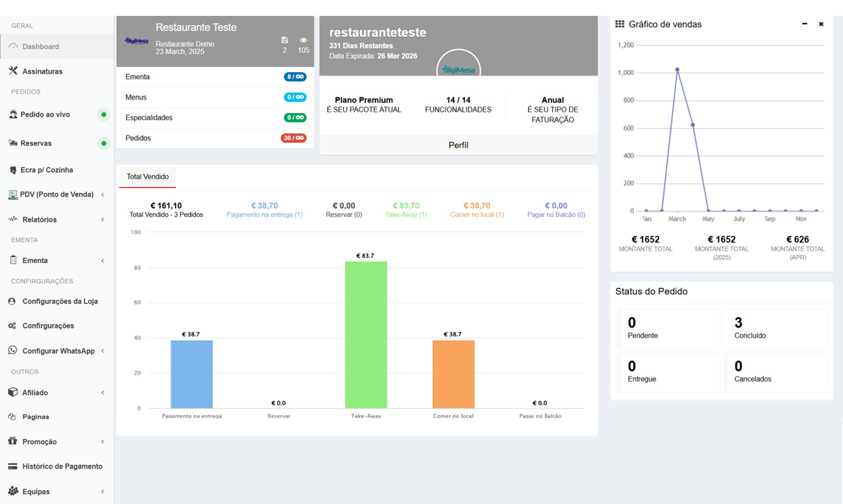Screen dimensions: 843x504
Task: Minimize the Gráfico de vendas panel
Action: tap(805, 24)
